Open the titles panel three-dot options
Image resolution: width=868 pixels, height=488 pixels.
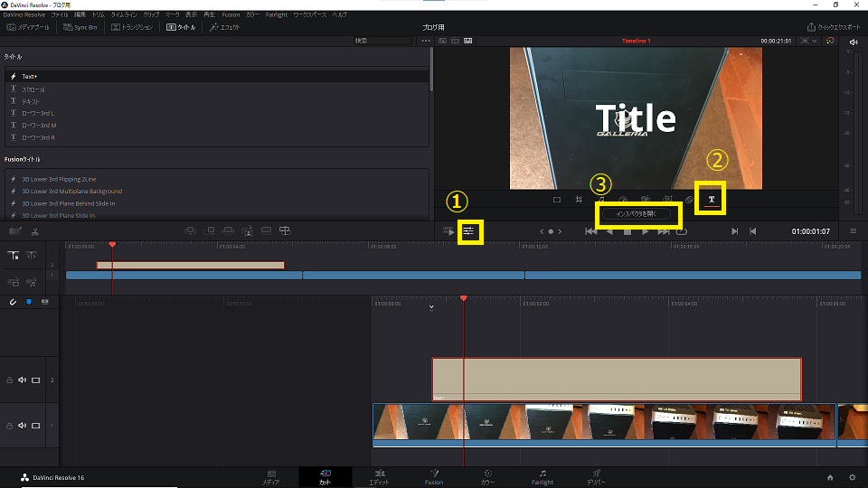(425, 41)
